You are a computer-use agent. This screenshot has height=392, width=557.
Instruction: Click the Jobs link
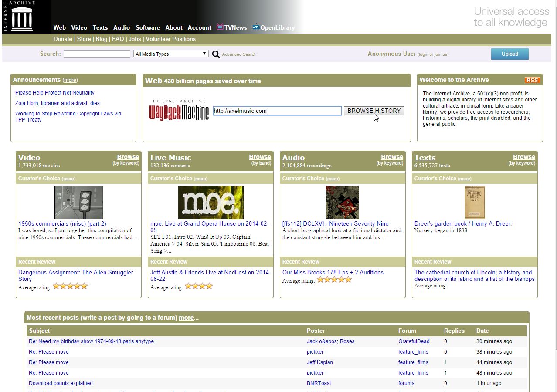click(135, 39)
